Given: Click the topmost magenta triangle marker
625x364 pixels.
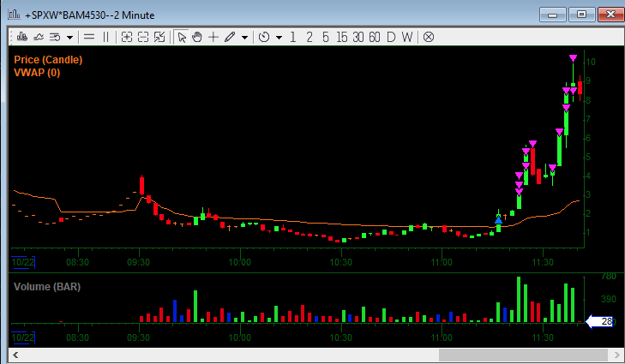Looking at the screenshot, I should click(x=573, y=58).
